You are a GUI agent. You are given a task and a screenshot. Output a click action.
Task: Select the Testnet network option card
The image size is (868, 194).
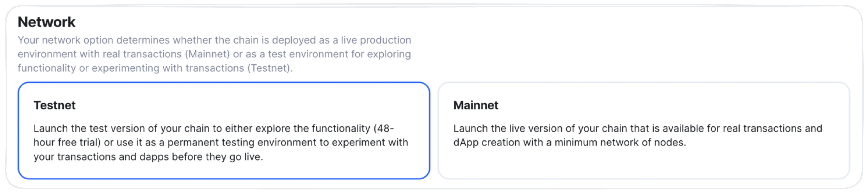pyautogui.click(x=224, y=130)
